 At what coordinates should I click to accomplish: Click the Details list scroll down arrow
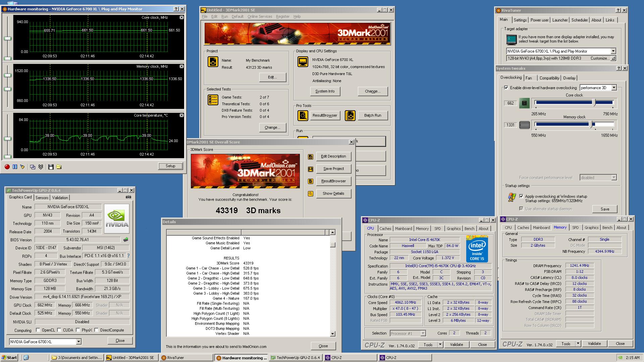click(332, 334)
